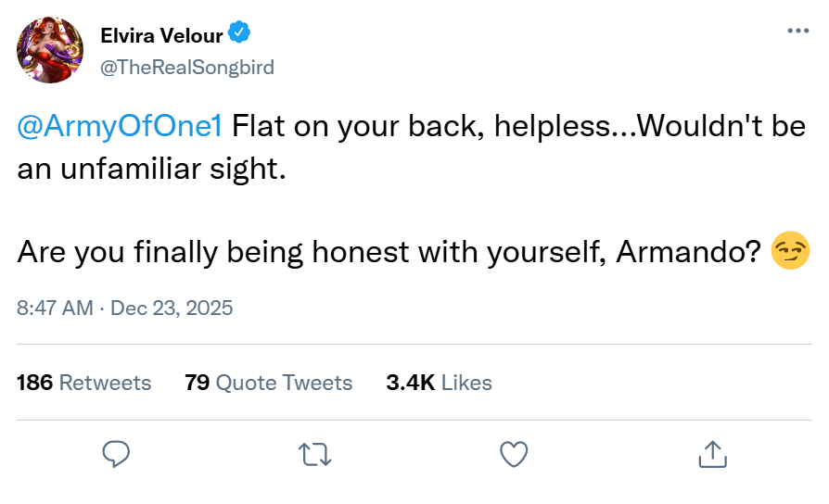Like the tweet with the heart icon
The height and width of the screenshot is (504, 829).
point(513,453)
